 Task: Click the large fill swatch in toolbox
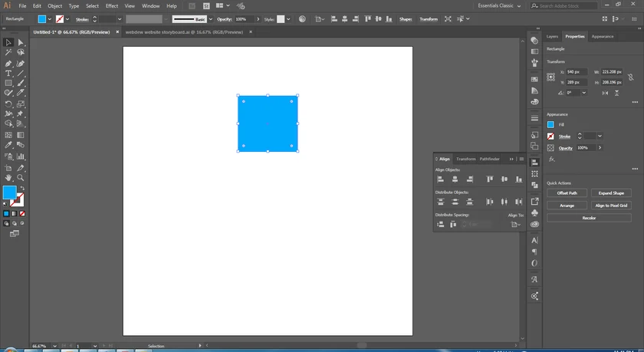coord(9,192)
